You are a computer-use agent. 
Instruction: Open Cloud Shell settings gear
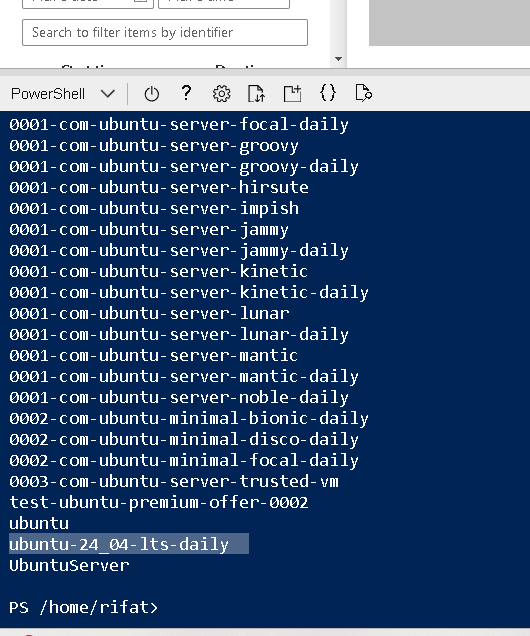221,94
